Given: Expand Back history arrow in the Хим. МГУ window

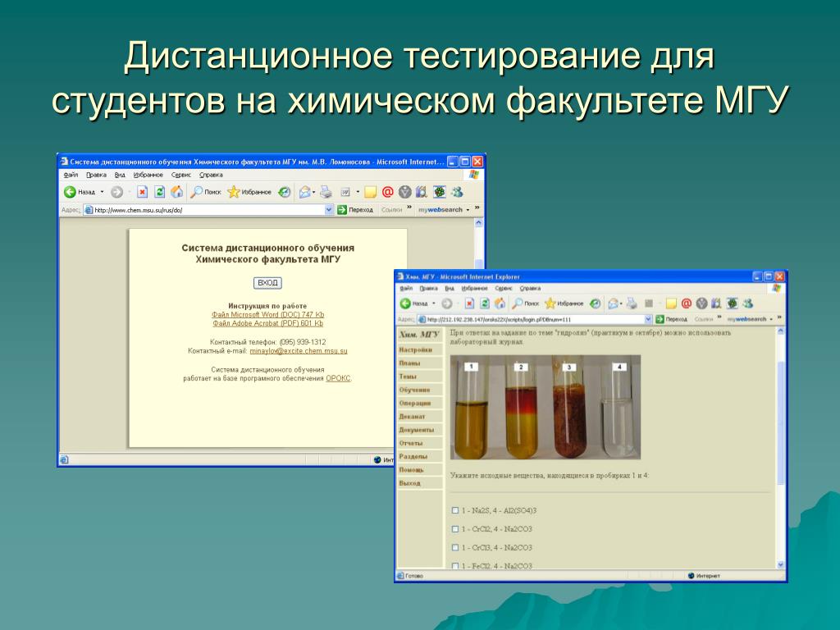Looking at the screenshot, I should pos(434,304).
